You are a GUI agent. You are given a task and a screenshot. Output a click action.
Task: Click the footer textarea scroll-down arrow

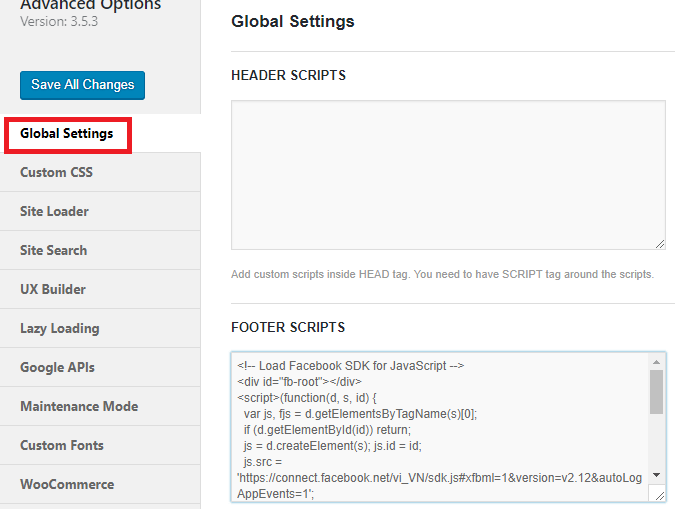pos(656,475)
